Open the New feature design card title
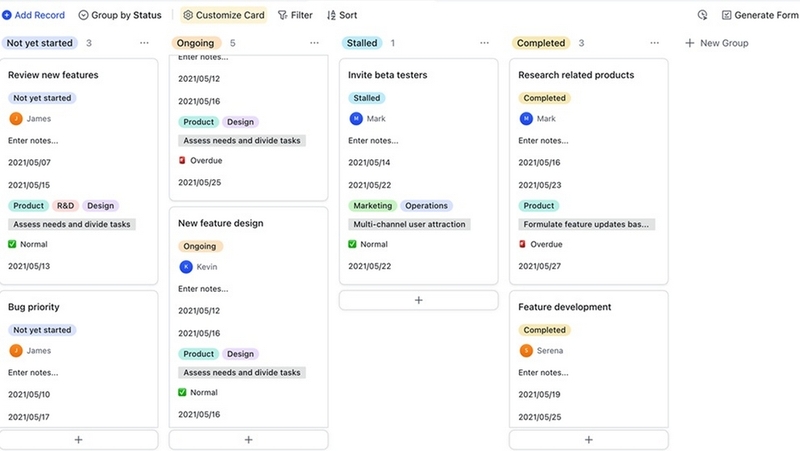This screenshot has width=800, height=451. click(x=221, y=223)
